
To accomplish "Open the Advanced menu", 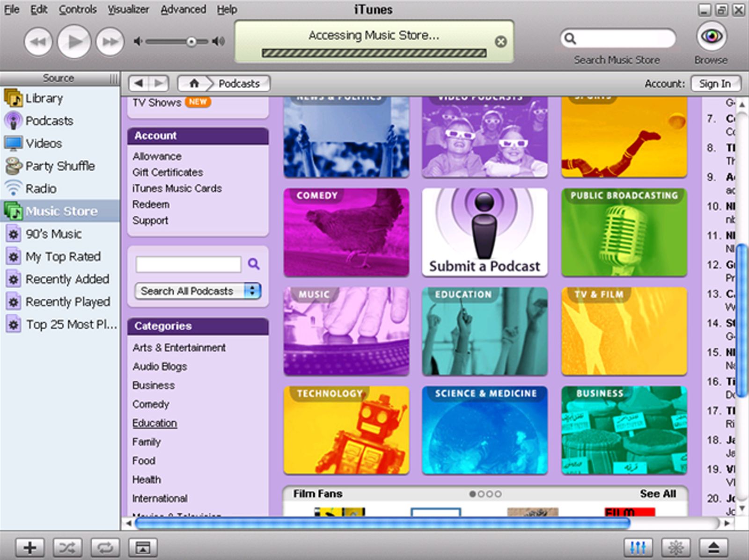I will coord(183,9).
